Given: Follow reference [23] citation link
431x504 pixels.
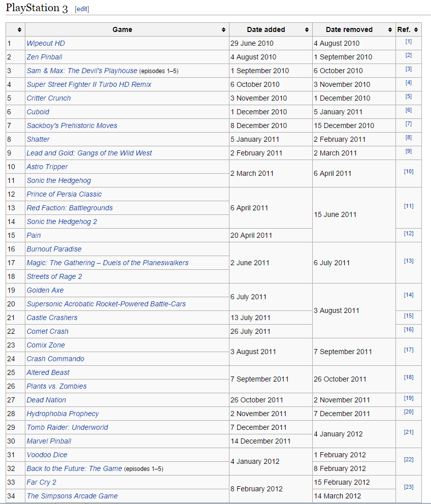Looking at the screenshot, I should pyautogui.click(x=409, y=487).
